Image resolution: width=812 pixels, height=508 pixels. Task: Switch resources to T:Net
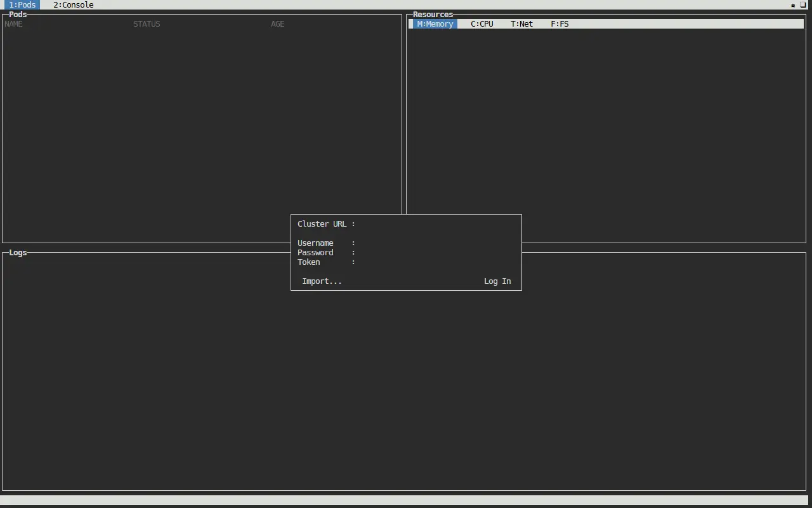click(522, 24)
